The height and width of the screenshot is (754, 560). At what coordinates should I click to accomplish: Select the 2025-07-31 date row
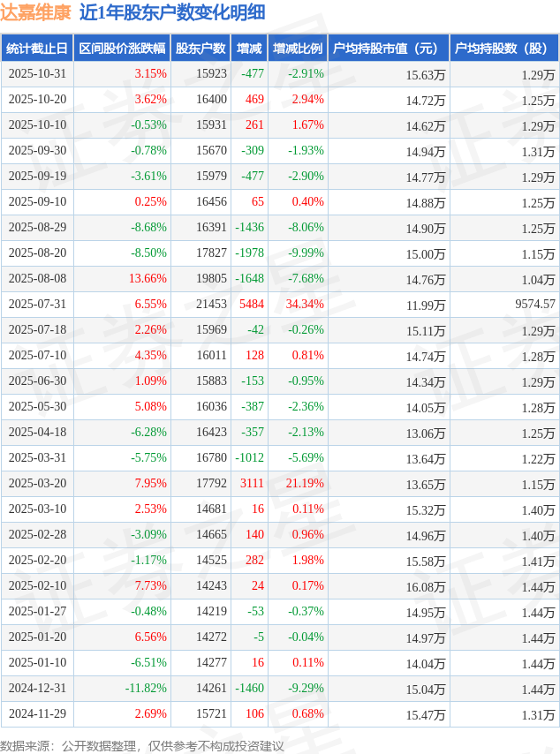tap(37, 305)
